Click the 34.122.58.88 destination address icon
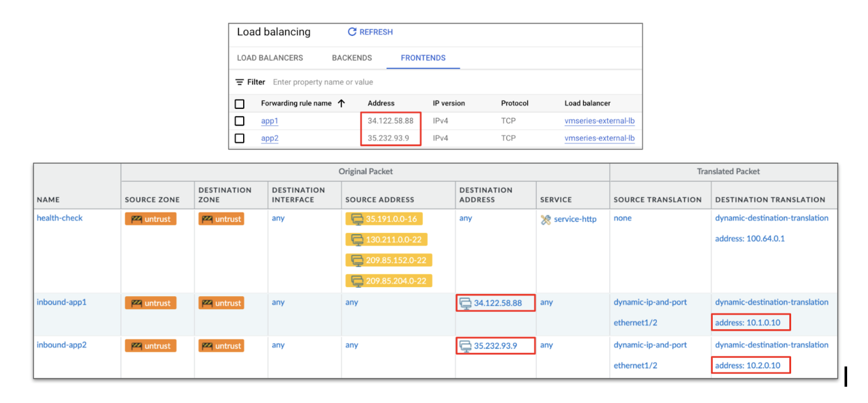The width and height of the screenshot is (868, 403). coord(465,303)
